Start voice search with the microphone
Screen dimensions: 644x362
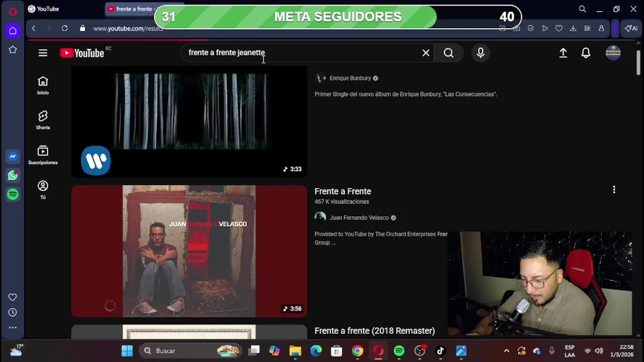481,53
